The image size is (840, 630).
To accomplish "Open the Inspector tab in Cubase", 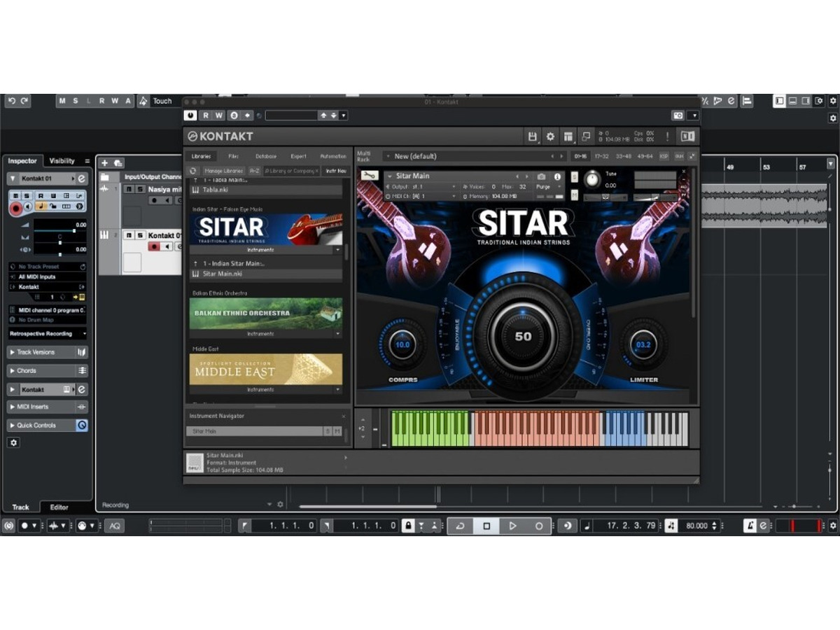I will [x=22, y=161].
